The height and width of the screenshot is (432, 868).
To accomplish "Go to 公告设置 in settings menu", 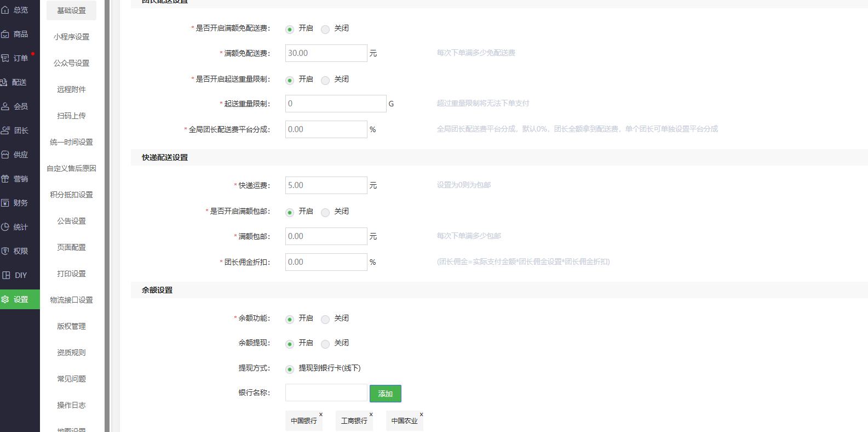I will pos(71,221).
